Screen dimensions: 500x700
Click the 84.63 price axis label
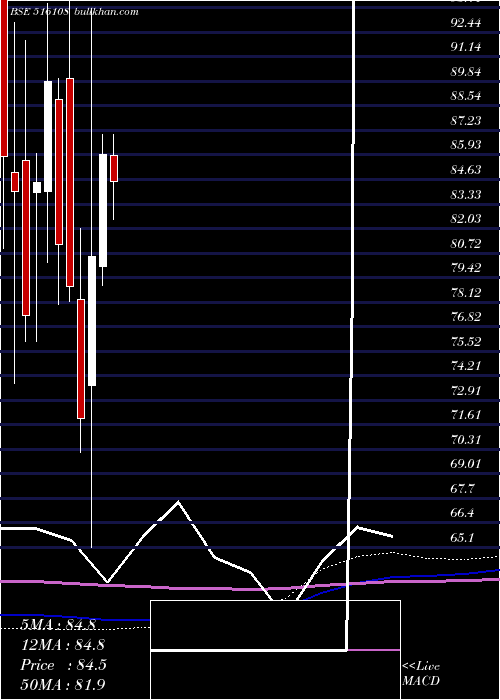click(x=466, y=170)
